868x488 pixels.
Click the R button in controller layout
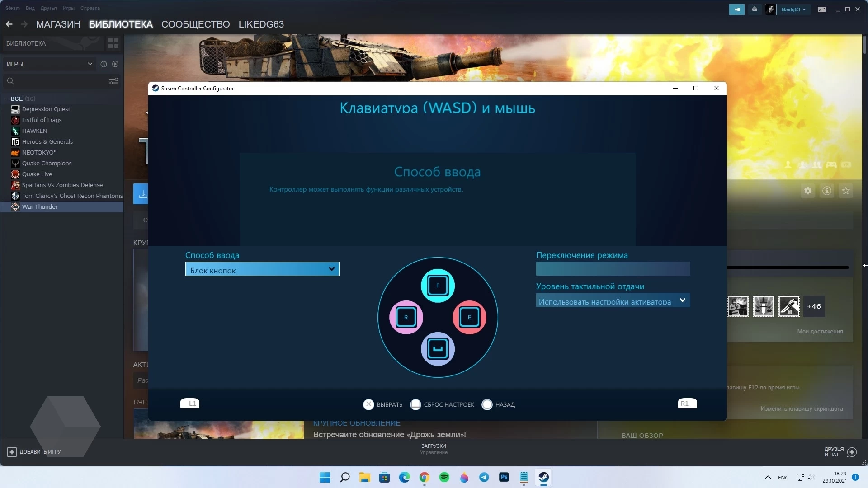pos(406,317)
